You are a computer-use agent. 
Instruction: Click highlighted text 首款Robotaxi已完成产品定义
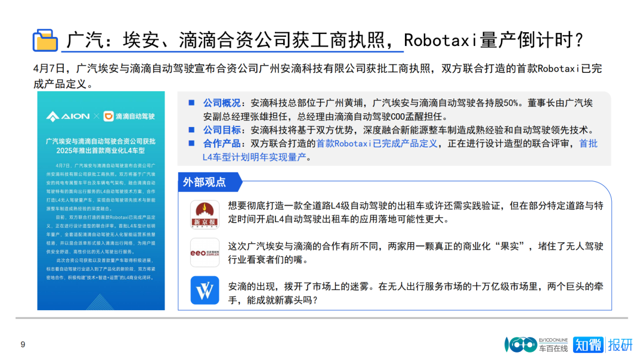(377, 144)
